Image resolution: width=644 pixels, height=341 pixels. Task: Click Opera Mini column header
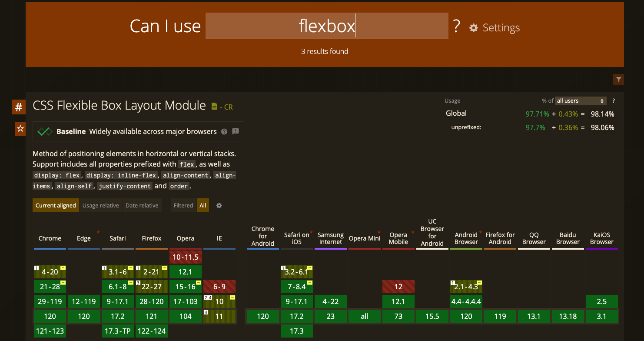click(365, 238)
